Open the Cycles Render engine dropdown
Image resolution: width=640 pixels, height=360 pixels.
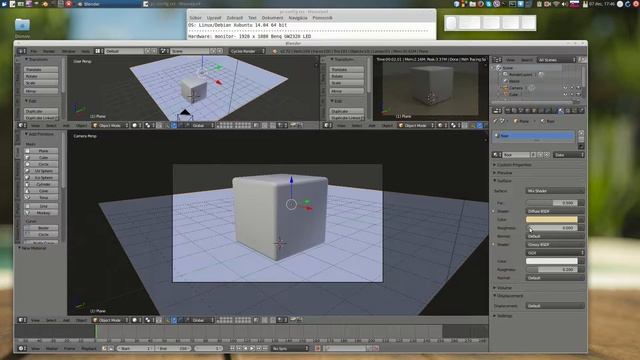(x=247, y=51)
